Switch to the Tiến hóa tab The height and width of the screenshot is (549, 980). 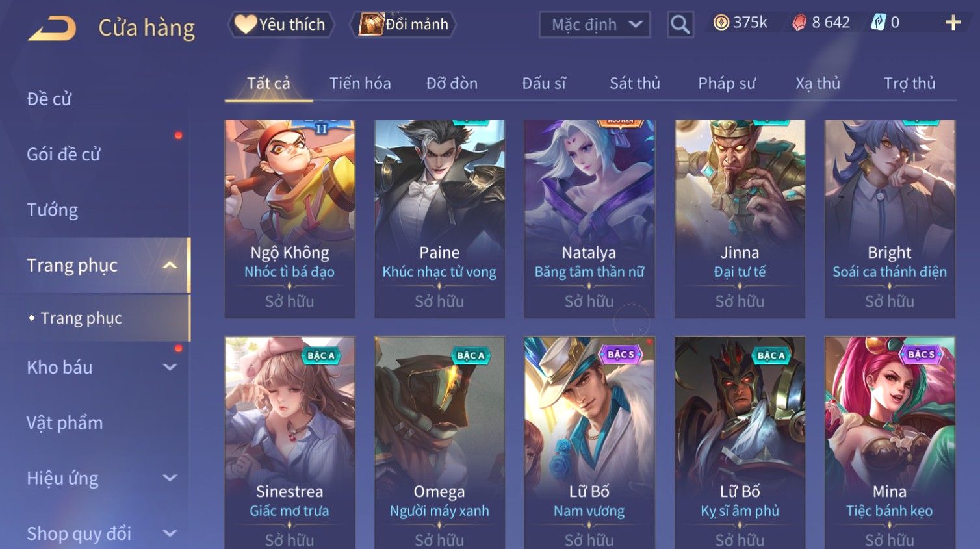tap(360, 83)
